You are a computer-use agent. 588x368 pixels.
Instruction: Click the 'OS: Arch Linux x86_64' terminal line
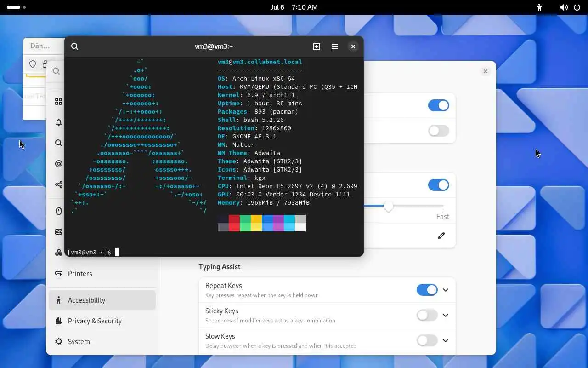pyautogui.click(x=256, y=78)
